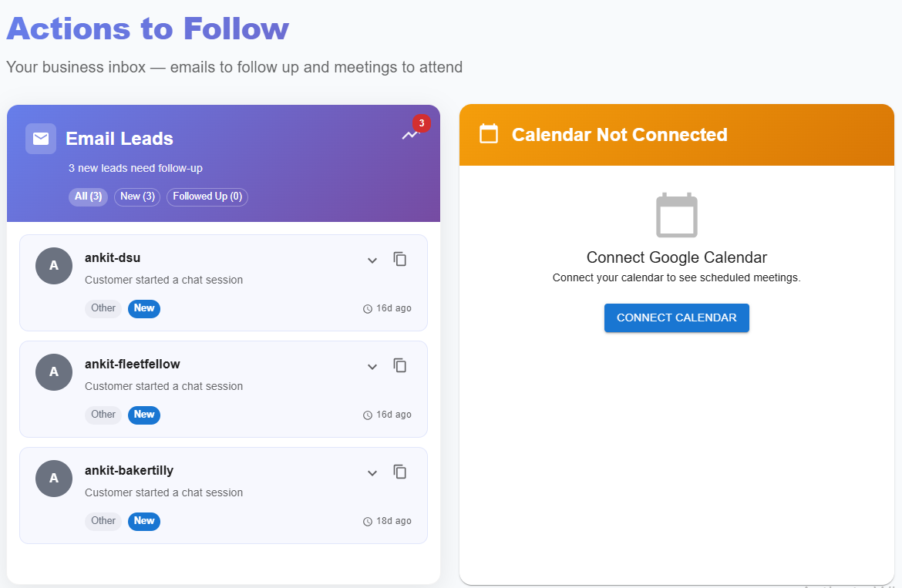Copy details for the ankit-fleetfellow lead
Screen dimensions: 902x588
[400, 365]
